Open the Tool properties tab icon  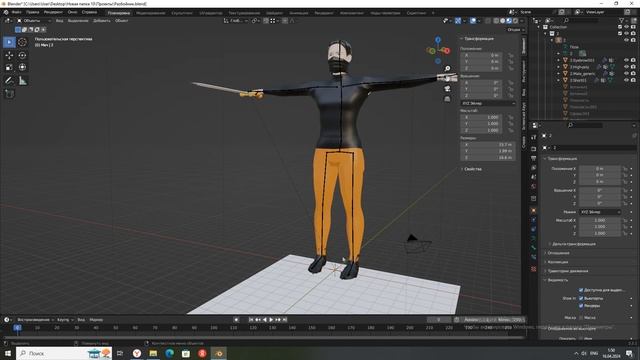pyautogui.click(x=533, y=138)
